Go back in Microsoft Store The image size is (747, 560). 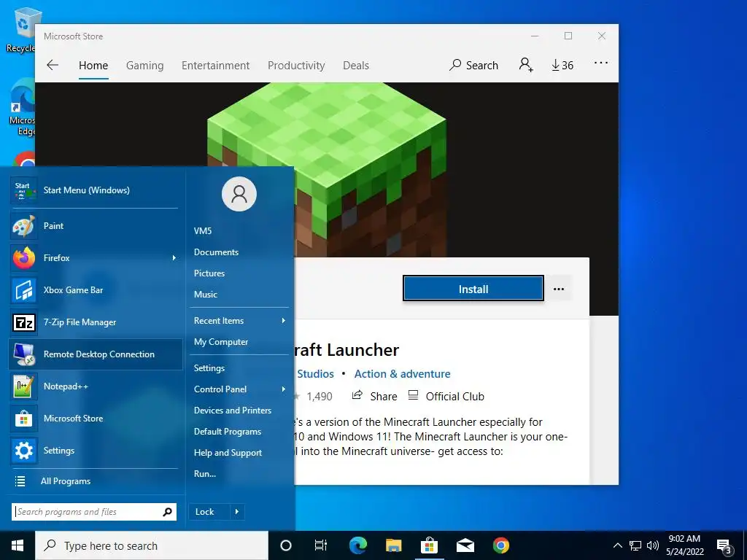(x=53, y=65)
